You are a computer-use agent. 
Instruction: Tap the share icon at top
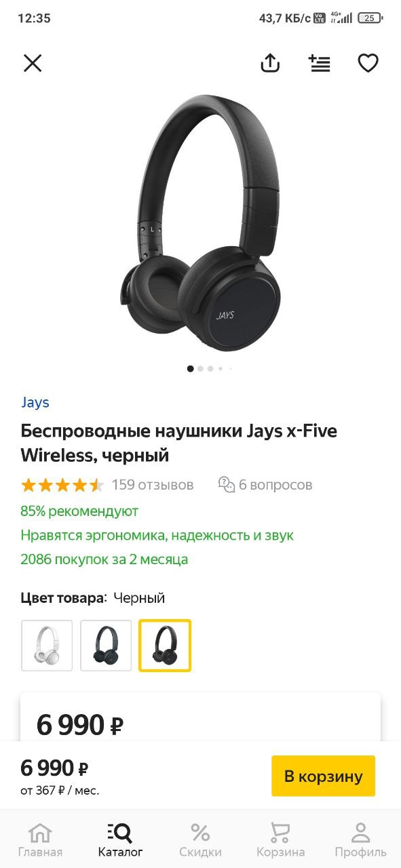point(270,63)
